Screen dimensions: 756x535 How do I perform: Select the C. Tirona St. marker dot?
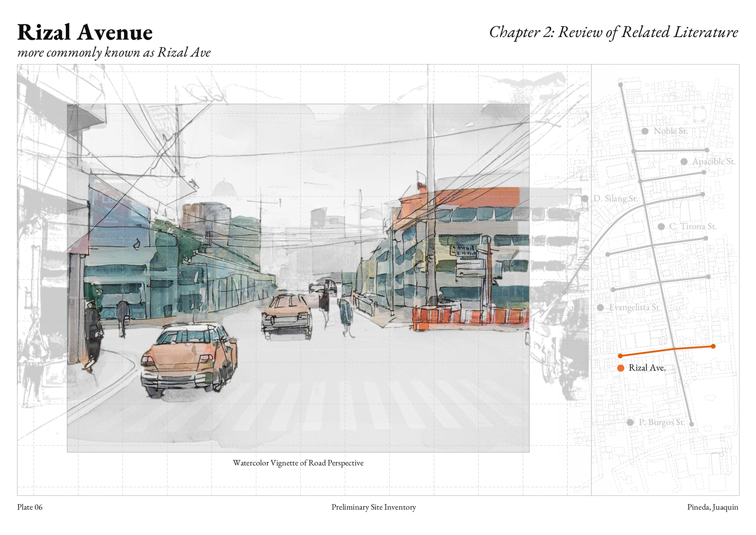click(661, 227)
